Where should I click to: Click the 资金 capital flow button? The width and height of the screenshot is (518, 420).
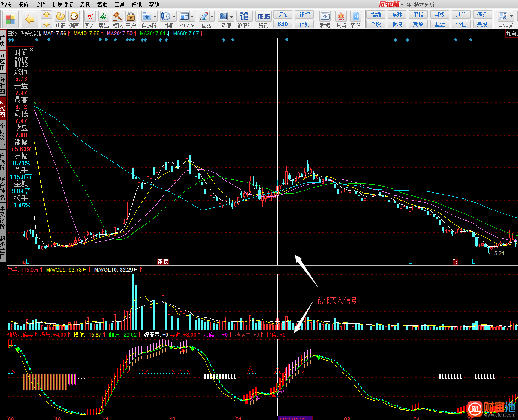click(282, 15)
